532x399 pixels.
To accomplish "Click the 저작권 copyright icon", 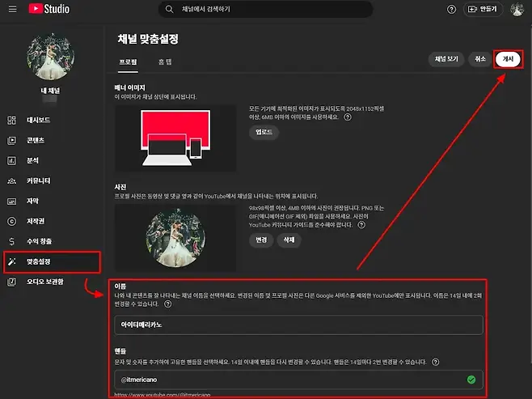I will (x=11, y=221).
